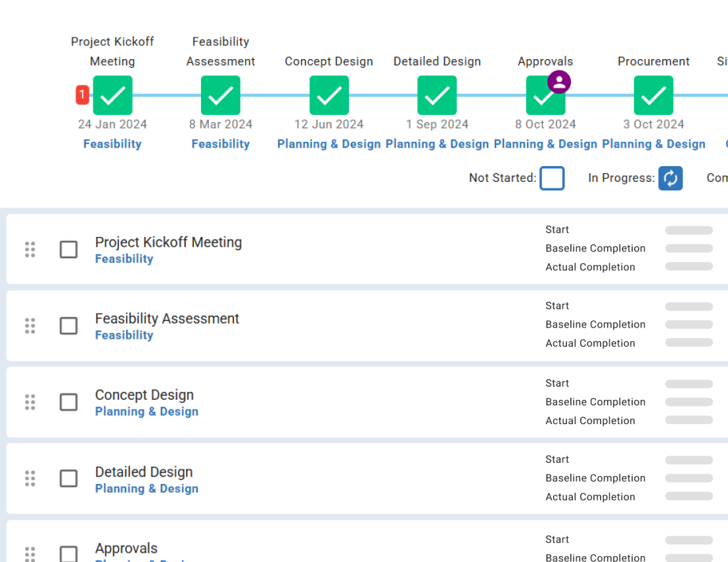Click the Concept Design green checkmark

click(329, 95)
